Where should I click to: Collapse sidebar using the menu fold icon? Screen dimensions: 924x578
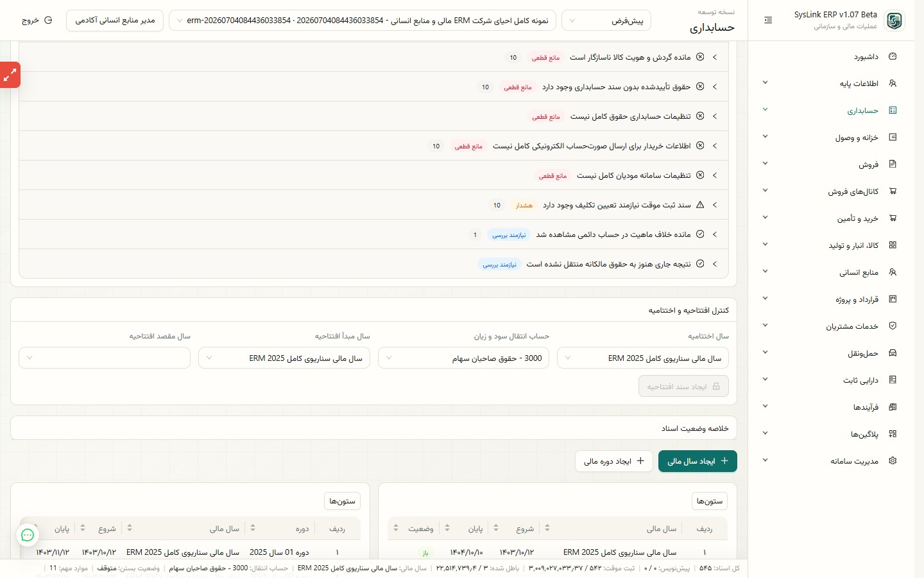[x=768, y=21]
